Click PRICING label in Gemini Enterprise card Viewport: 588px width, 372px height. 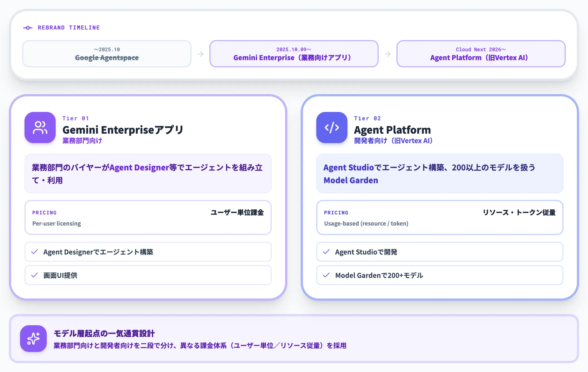(44, 213)
